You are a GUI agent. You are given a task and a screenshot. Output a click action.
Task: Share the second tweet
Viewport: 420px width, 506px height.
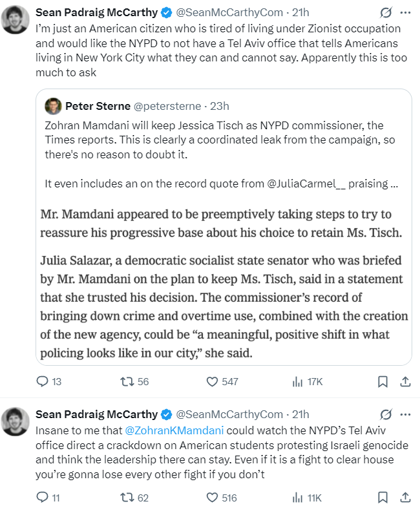(x=405, y=497)
